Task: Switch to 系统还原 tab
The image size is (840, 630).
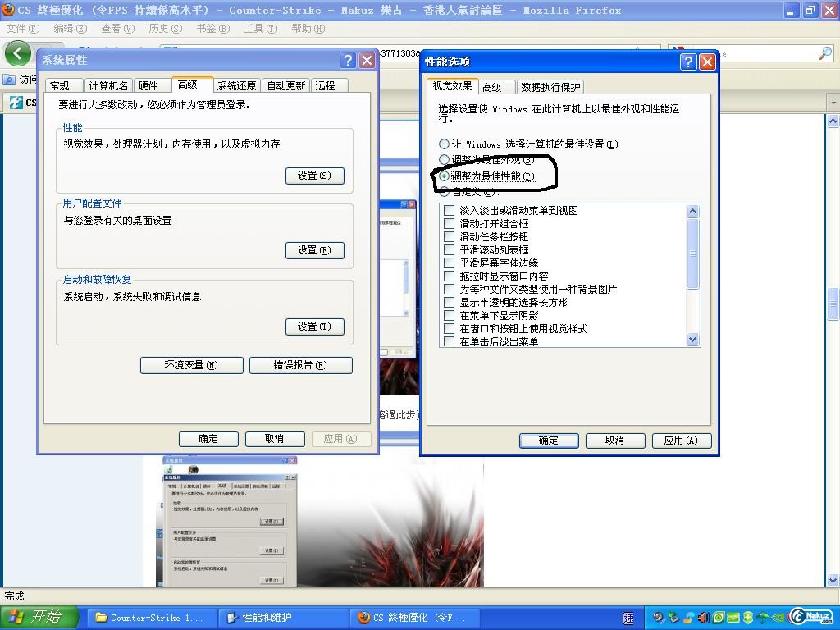Action: click(236, 85)
